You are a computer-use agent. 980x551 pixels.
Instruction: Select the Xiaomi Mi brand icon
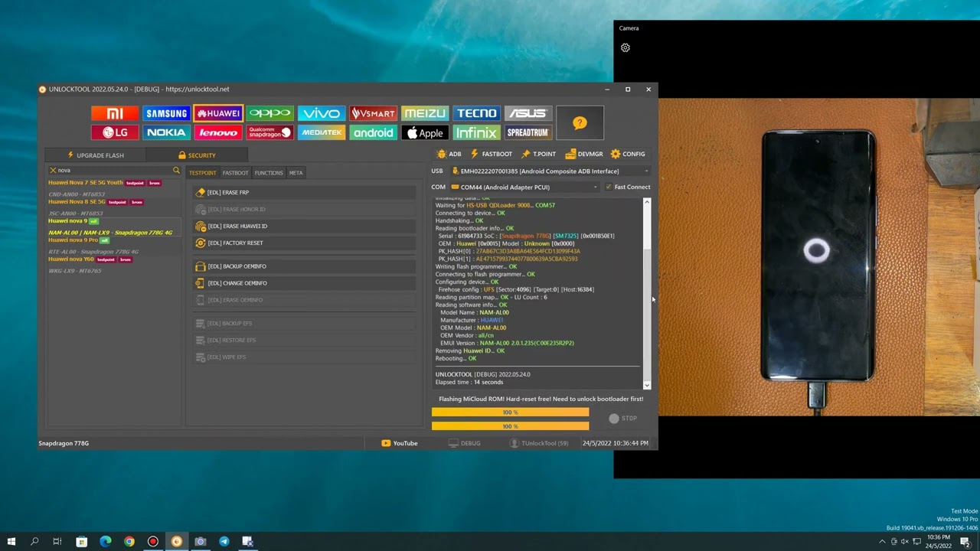tap(115, 113)
